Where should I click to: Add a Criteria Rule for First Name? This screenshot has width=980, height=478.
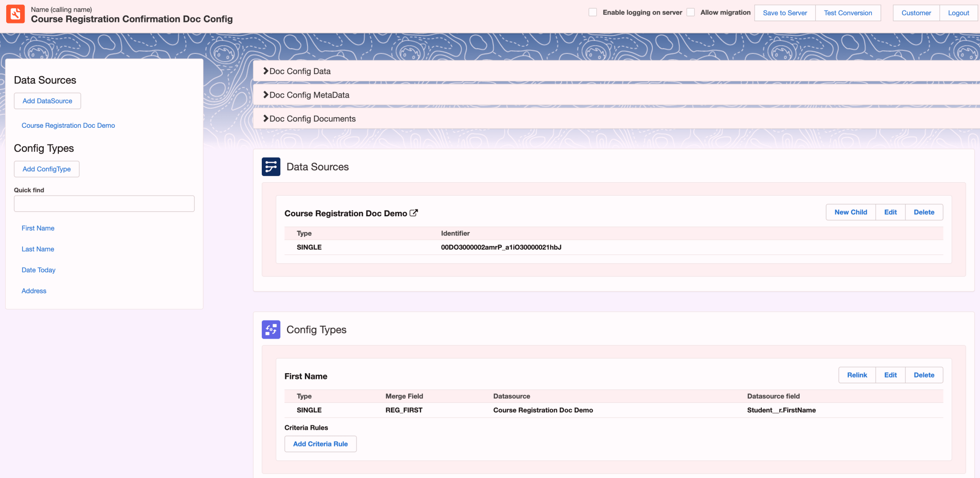pos(320,444)
